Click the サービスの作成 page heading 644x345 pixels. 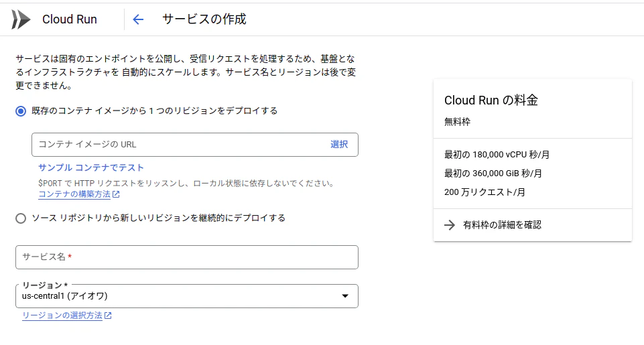click(x=204, y=19)
